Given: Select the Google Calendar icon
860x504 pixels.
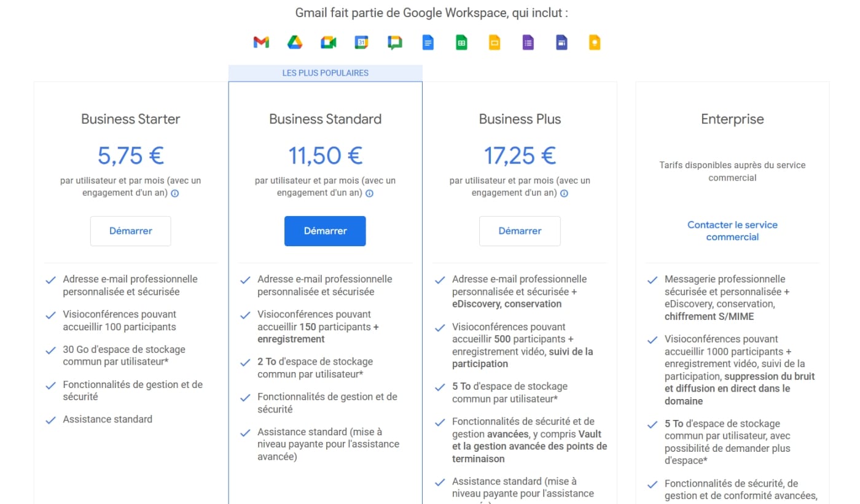Looking at the screenshot, I should click(362, 42).
